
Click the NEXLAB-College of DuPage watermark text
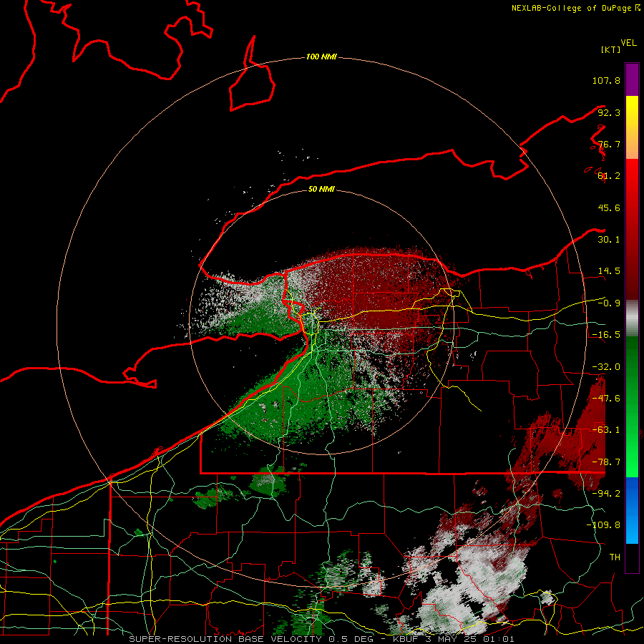click(x=575, y=8)
